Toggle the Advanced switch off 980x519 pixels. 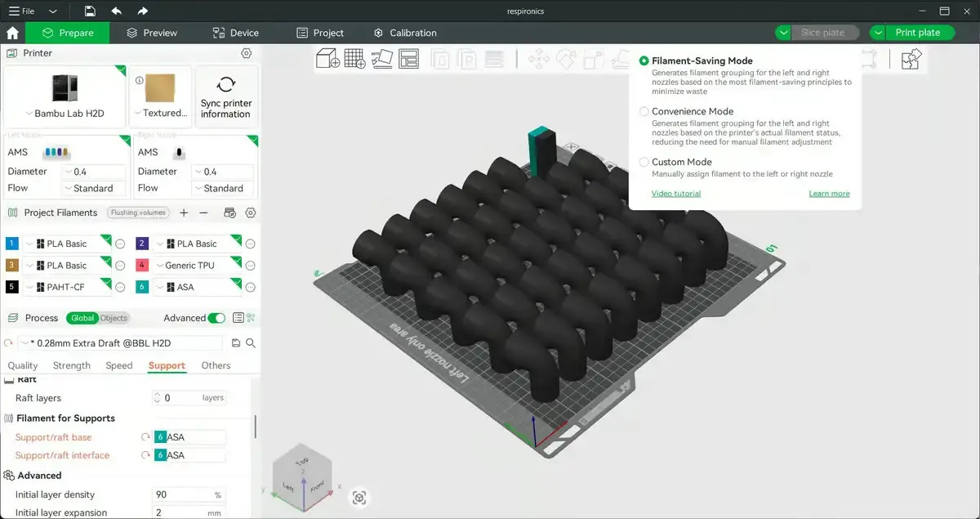coord(216,318)
